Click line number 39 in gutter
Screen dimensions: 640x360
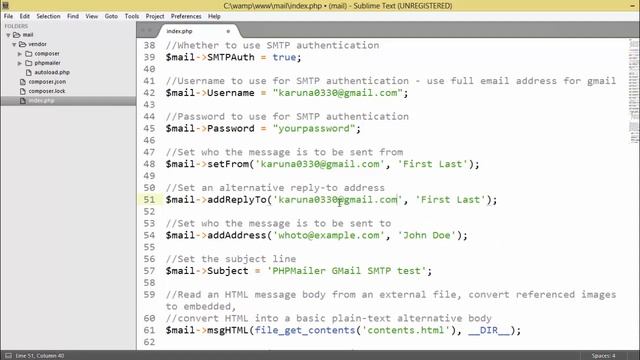[149, 57]
